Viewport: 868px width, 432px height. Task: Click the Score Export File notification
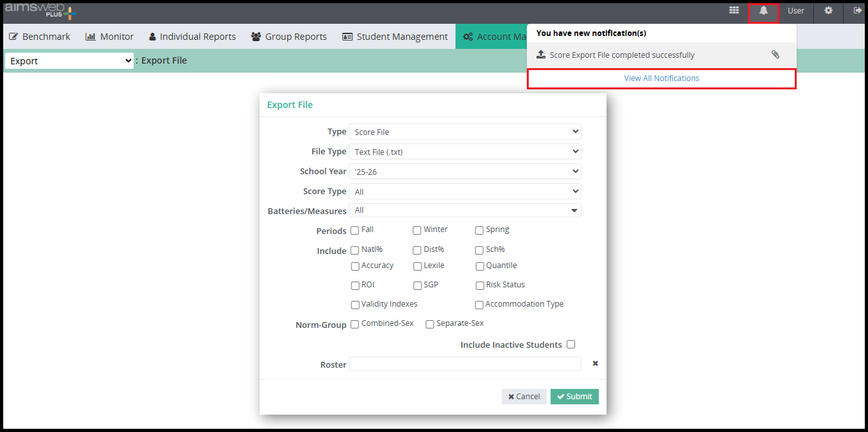621,55
